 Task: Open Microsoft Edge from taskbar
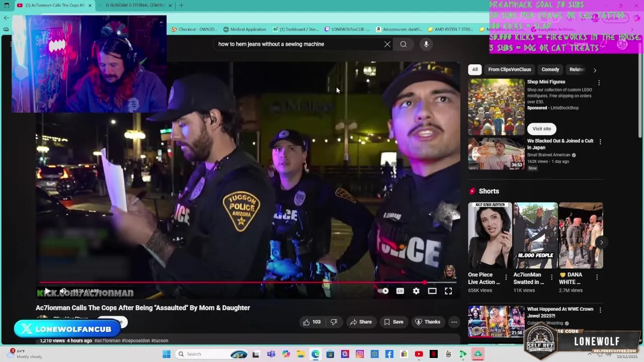tap(315, 354)
